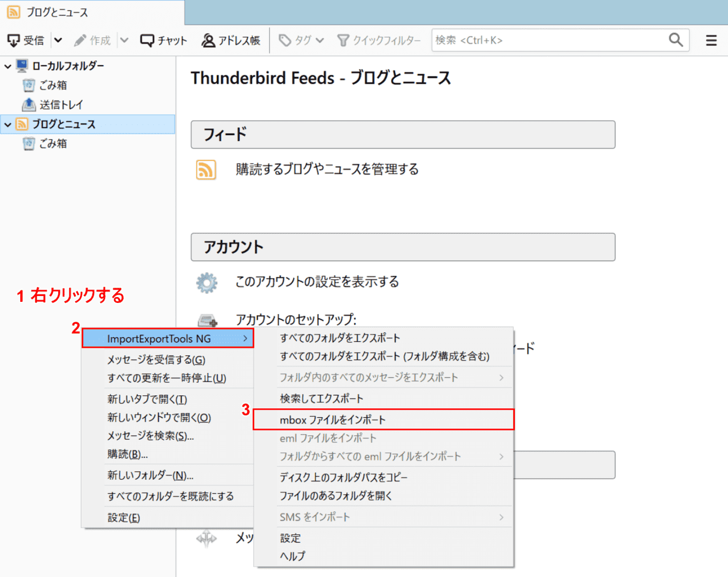Click the RSS icon on the tab
This screenshot has width=728, height=577.
14,12
